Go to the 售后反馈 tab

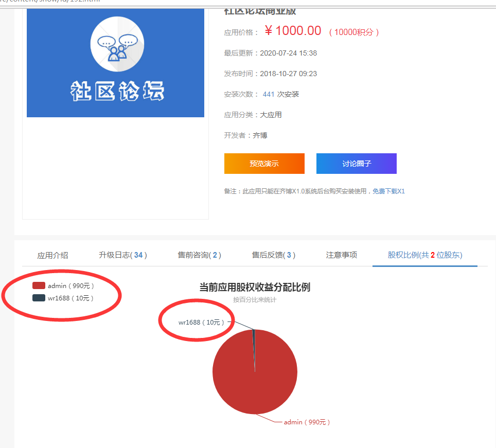point(274,255)
